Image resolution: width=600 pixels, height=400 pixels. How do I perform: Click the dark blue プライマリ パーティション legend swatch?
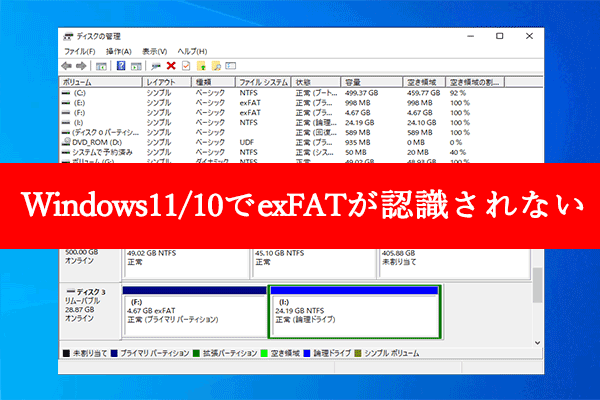pyautogui.click(x=114, y=353)
